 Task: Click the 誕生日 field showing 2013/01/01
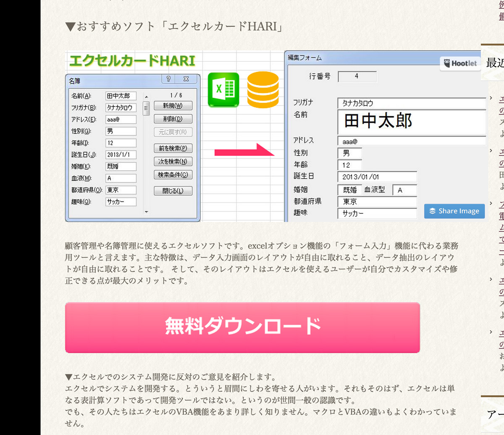pos(377,177)
